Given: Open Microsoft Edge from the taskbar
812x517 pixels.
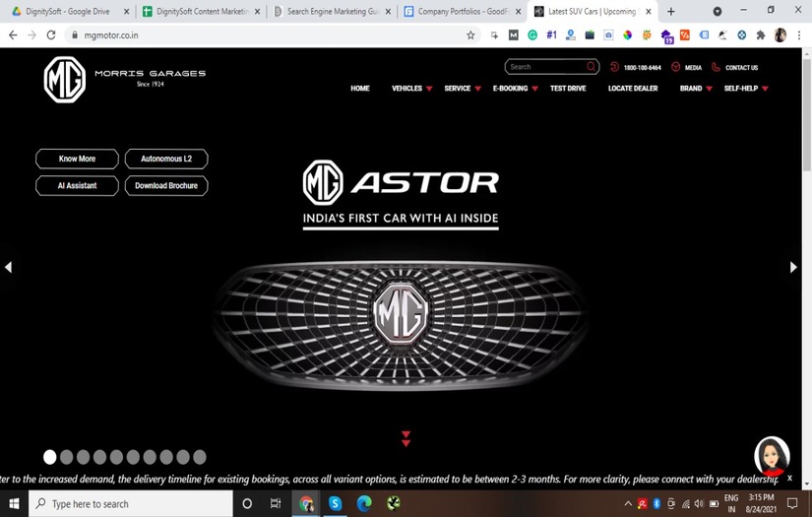Looking at the screenshot, I should [x=364, y=503].
